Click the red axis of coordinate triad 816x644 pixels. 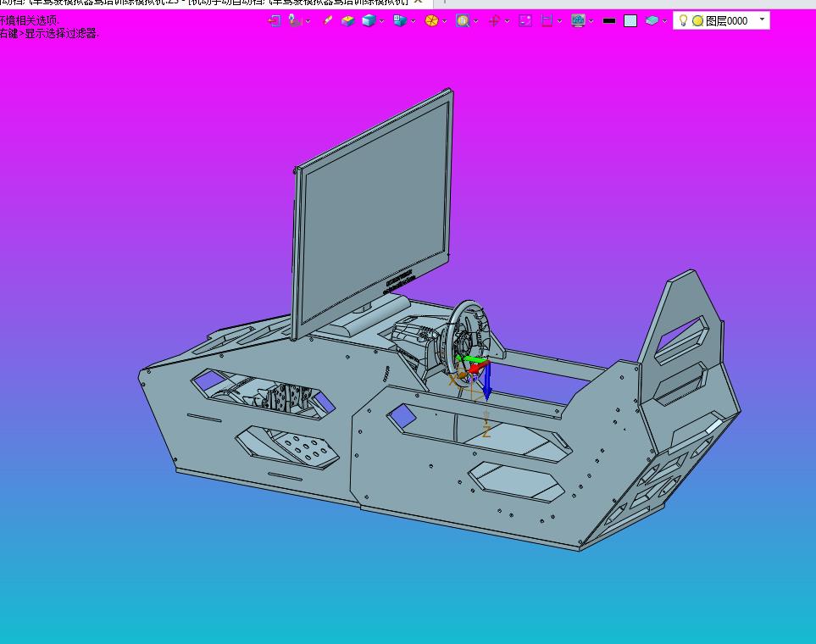click(x=478, y=369)
